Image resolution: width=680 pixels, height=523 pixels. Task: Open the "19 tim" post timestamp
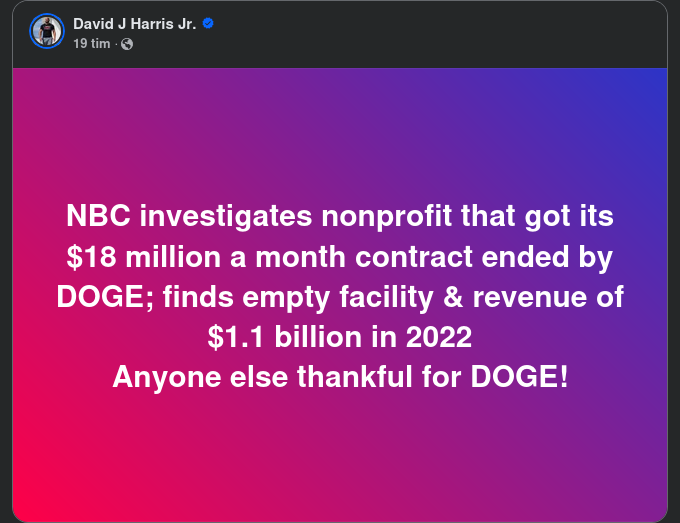point(91,43)
